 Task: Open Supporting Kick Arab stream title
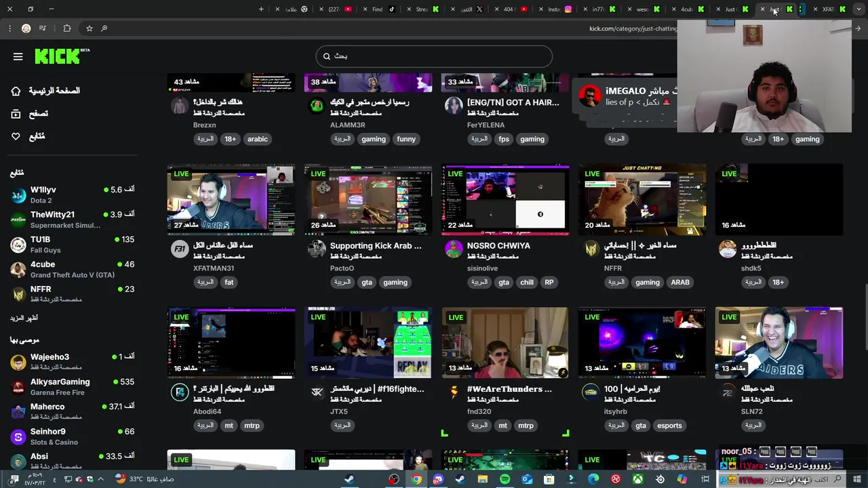[x=376, y=246]
